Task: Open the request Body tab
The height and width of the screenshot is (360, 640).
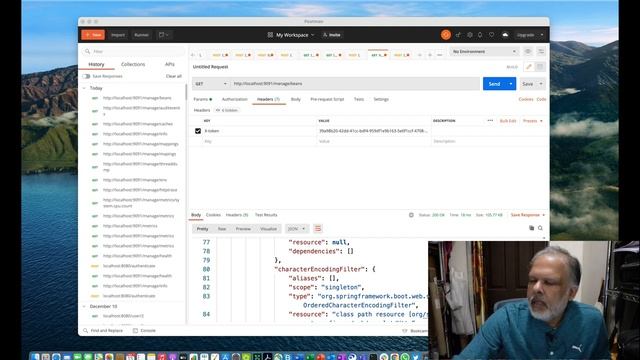Action: (x=296, y=99)
